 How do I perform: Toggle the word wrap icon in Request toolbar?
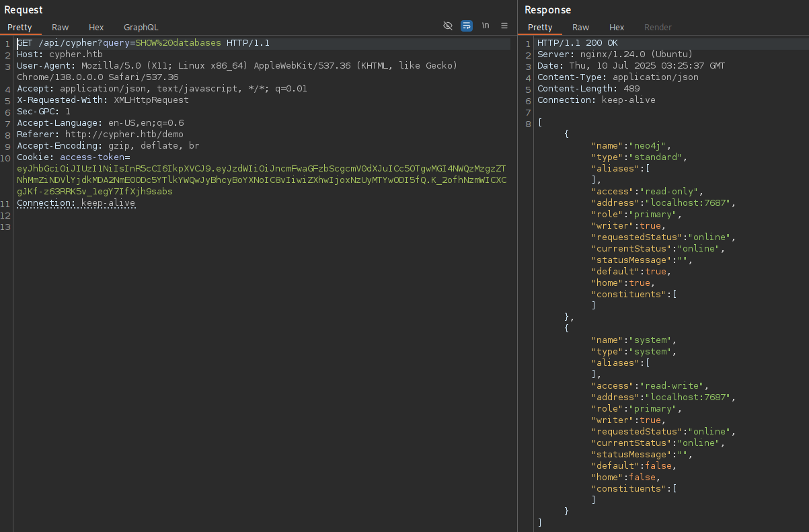click(x=467, y=26)
